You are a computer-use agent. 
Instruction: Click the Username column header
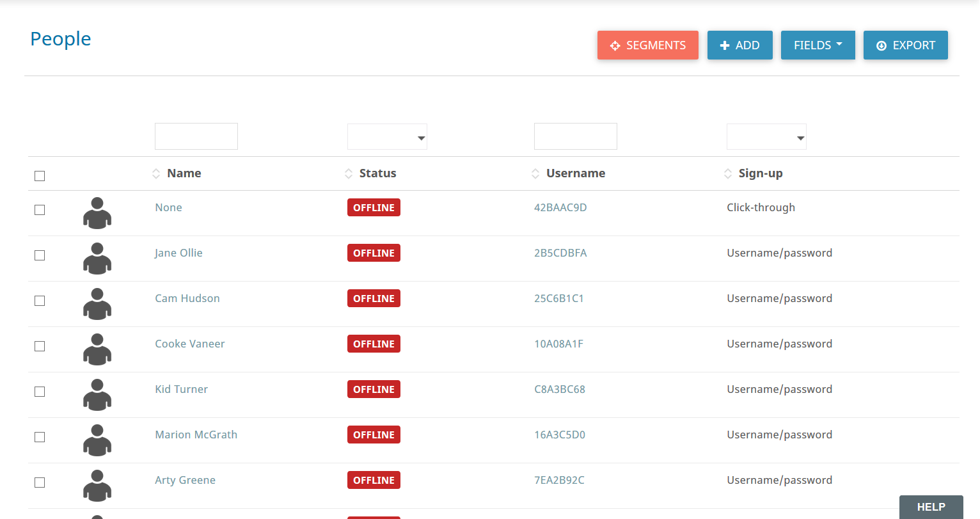[576, 173]
